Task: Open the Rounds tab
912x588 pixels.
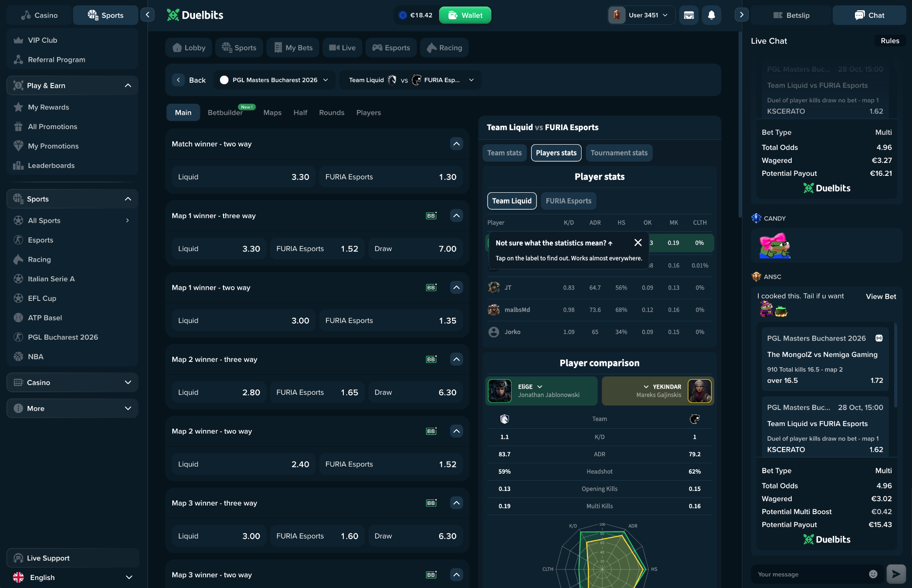Action: (x=332, y=113)
